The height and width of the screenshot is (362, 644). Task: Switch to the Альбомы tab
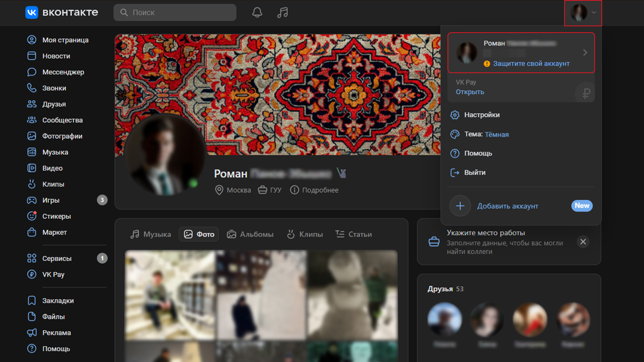250,235
